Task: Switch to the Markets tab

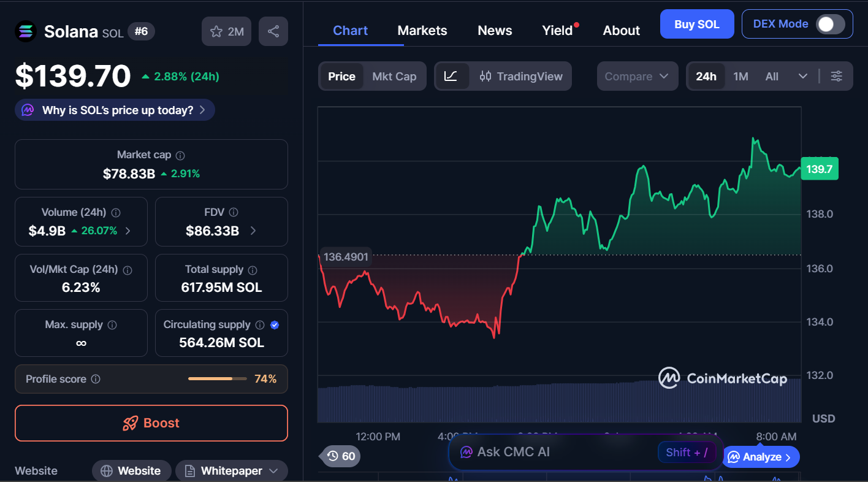Action: tap(422, 30)
